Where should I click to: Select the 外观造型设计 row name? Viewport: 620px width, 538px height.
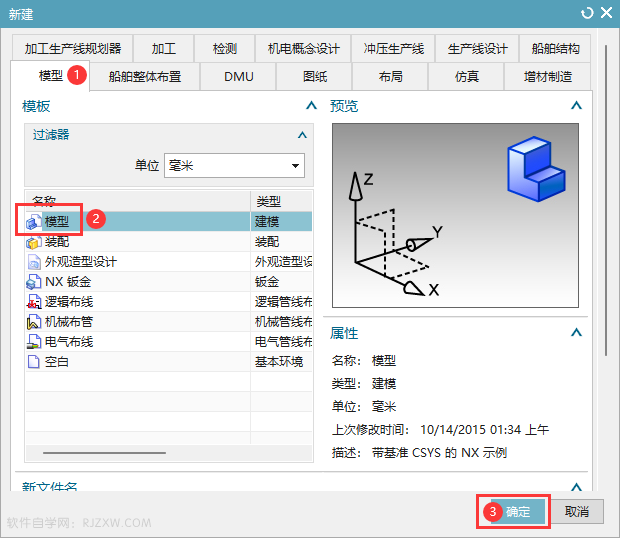point(81,262)
